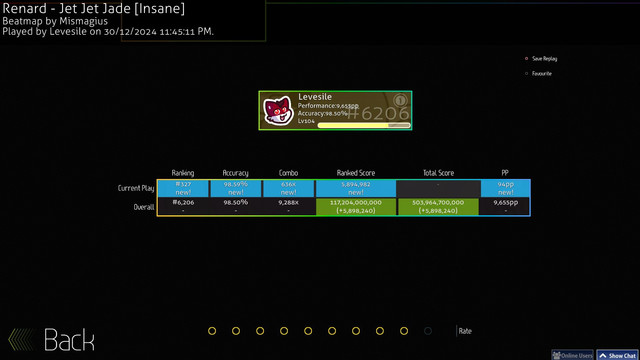Click the current play PP cell

pyautogui.click(x=505, y=188)
